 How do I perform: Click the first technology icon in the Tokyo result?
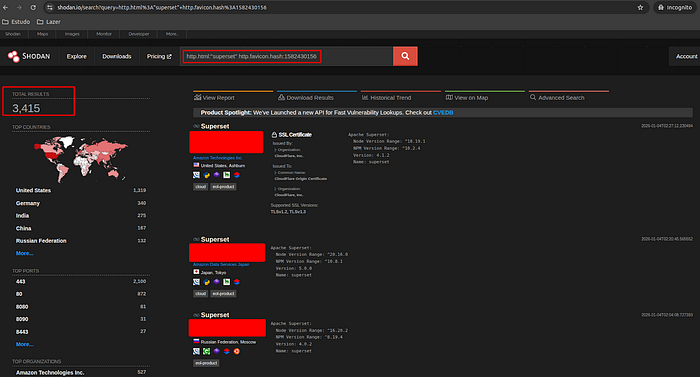coord(196,282)
